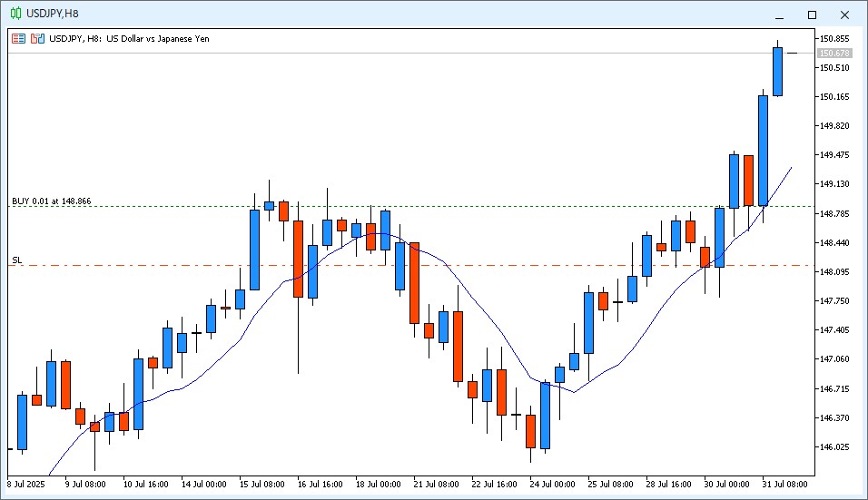Click the window title text 'USDJPY,H8'
Image resolution: width=868 pixels, height=500 pixels.
point(53,14)
